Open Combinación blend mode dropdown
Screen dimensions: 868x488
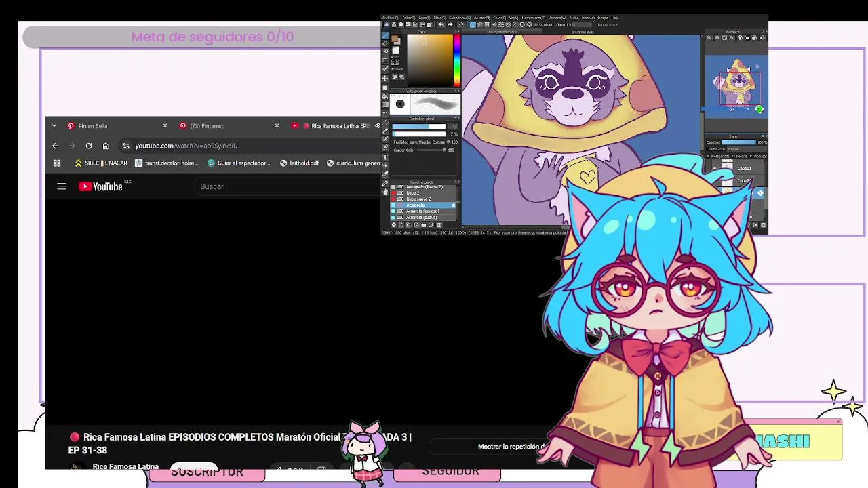(x=747, y=149)
